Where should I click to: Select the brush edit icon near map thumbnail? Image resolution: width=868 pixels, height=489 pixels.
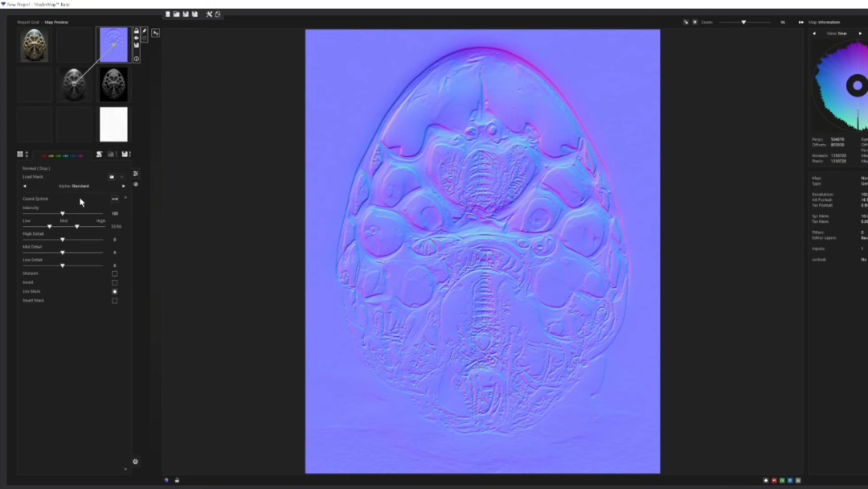click(x=145, y=31)
